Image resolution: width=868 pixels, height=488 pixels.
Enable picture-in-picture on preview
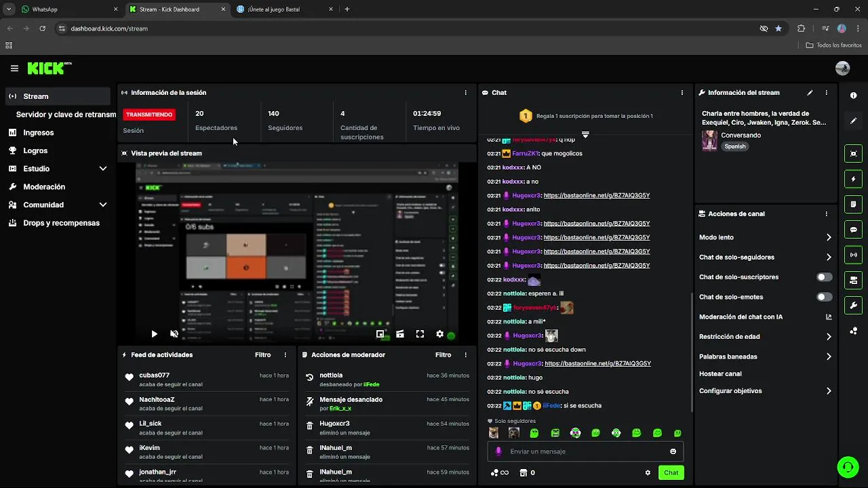coord(380,334)
